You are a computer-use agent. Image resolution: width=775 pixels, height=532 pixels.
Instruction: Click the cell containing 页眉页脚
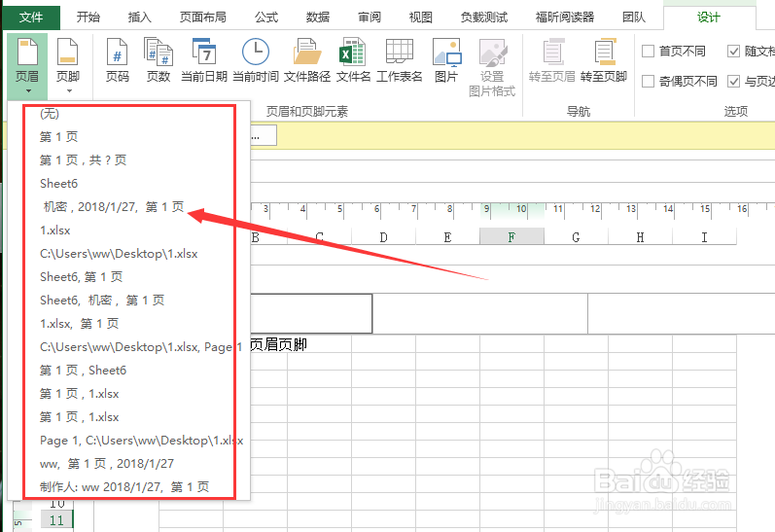click(x=279, y=344)
